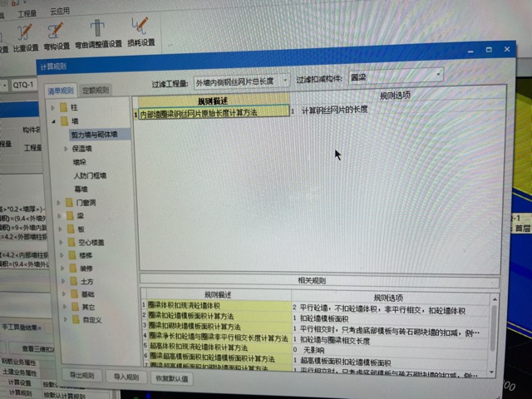Image resolution: width=532 pixels, height=399 pixels.
Task: Expand the 门窗洞 tree node
Action: pyautogui.click(x=59, y=203)
